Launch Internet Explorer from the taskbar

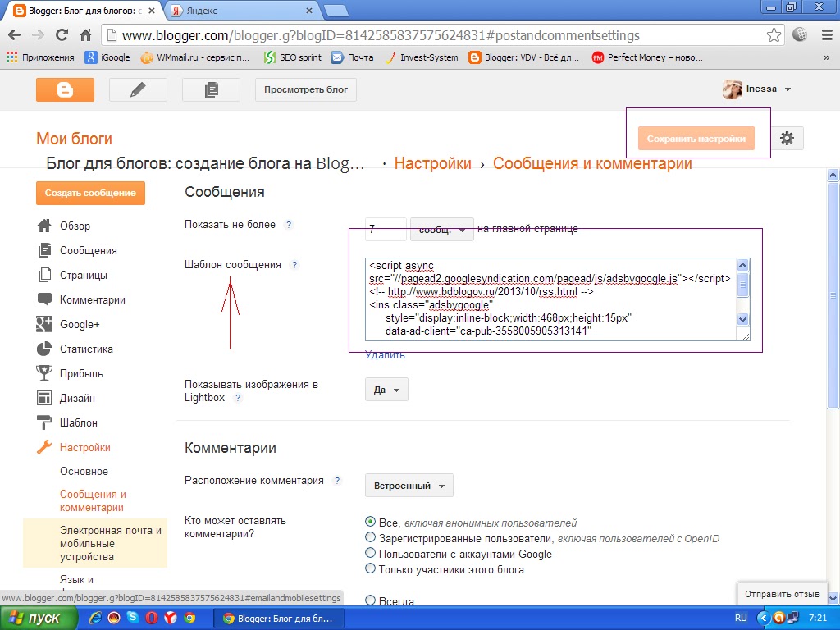[95, 618]
